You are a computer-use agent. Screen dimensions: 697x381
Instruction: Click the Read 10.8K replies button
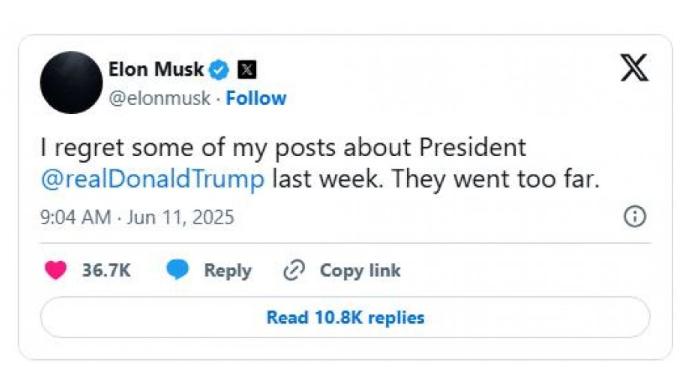(x=345, y=317)
